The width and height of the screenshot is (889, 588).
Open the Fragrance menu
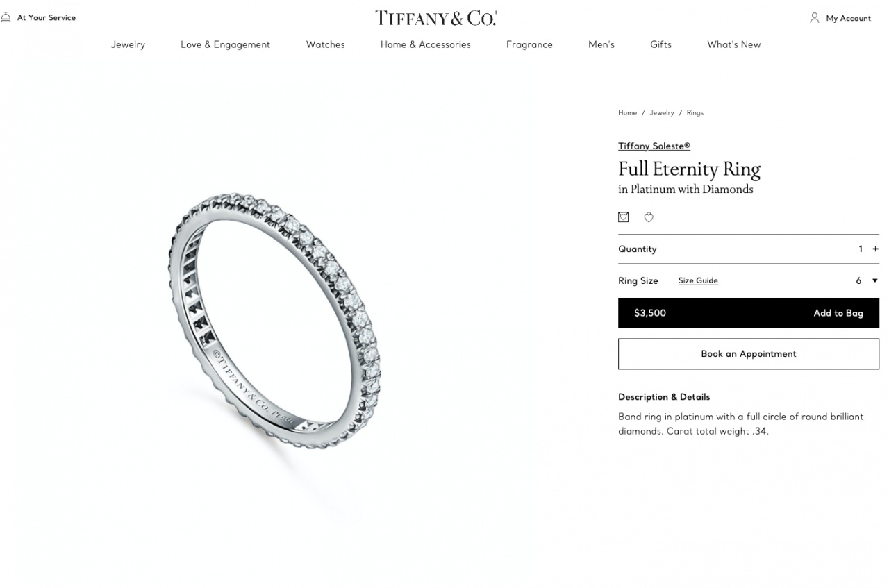click(x=529, y=44)
